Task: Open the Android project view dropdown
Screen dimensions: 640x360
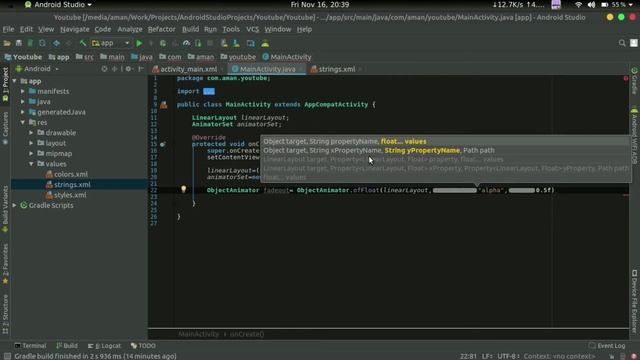Action: coord(37,69)
